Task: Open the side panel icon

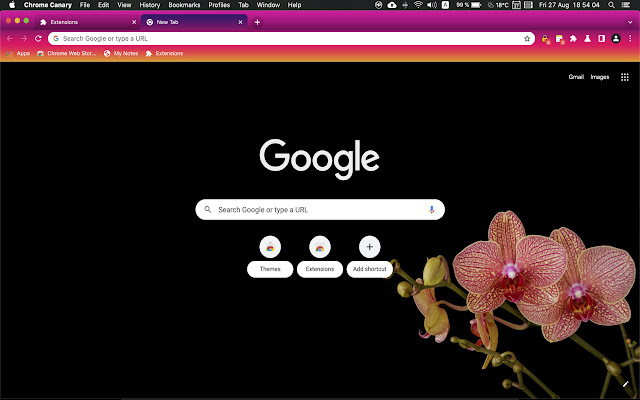Action: point(601,38)
